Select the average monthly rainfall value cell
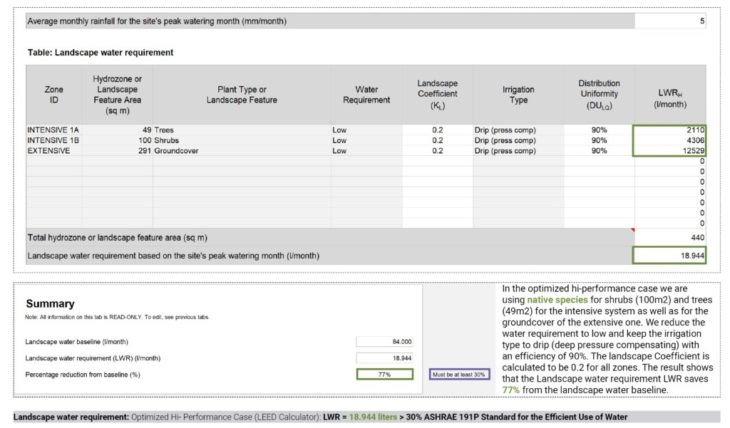The height and width of the screenshot is (428, 730). coord(670,21)
